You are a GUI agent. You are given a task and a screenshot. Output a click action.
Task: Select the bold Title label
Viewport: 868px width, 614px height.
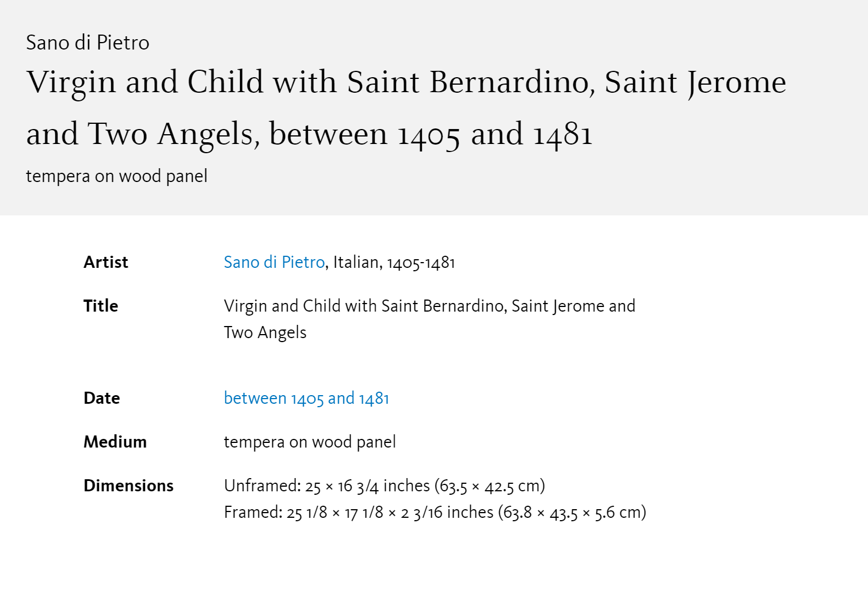tap(101, 306)
